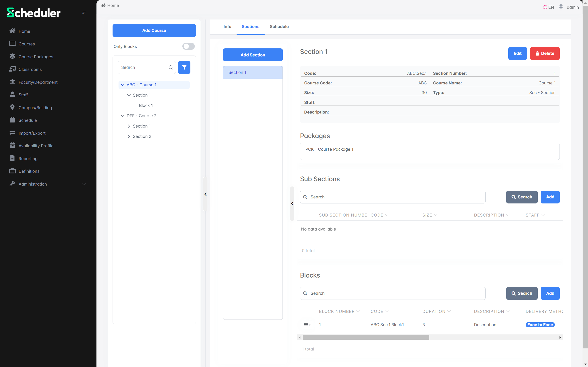Viewport: 588px width, 367px height.
Task: Expand the Administration sidebar submenu
Action: (84, 184)
